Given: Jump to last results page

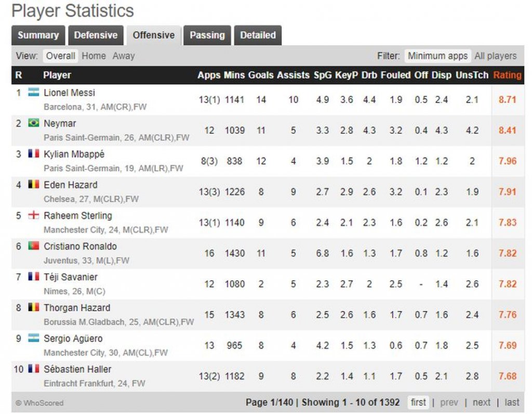Looking at the screenshot, I should [x=512, y=403].
